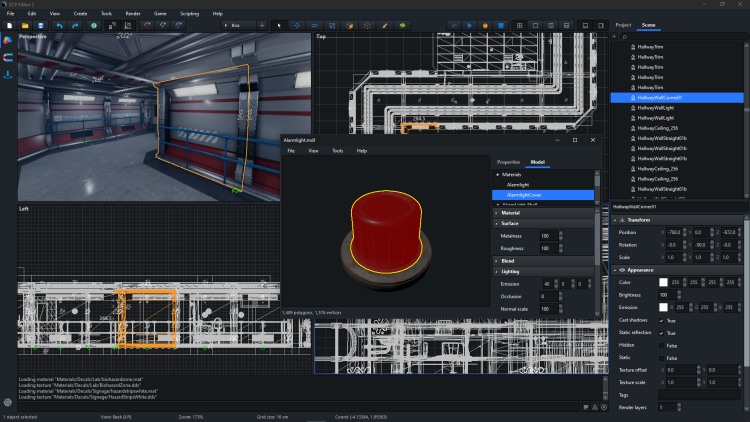
Task: Select the Move tool icon
Action: pos(299,24)
